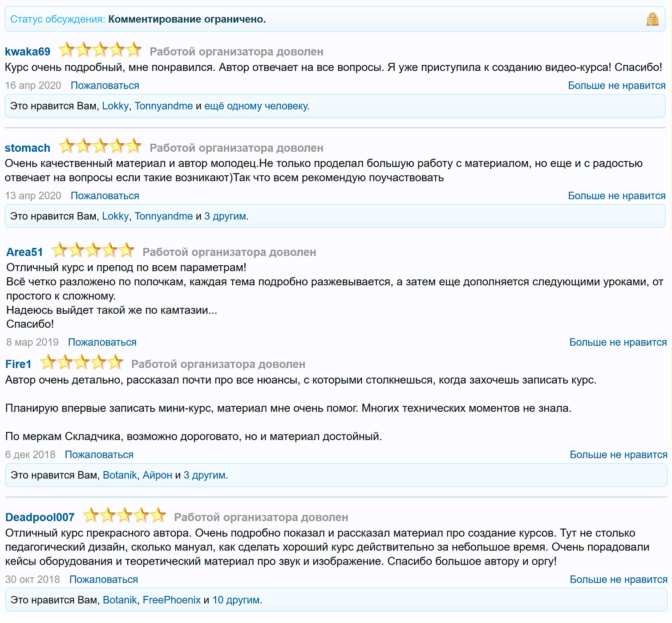Click the star rating next to stomach
672x623 pixels.
click(x=100, y=146)
